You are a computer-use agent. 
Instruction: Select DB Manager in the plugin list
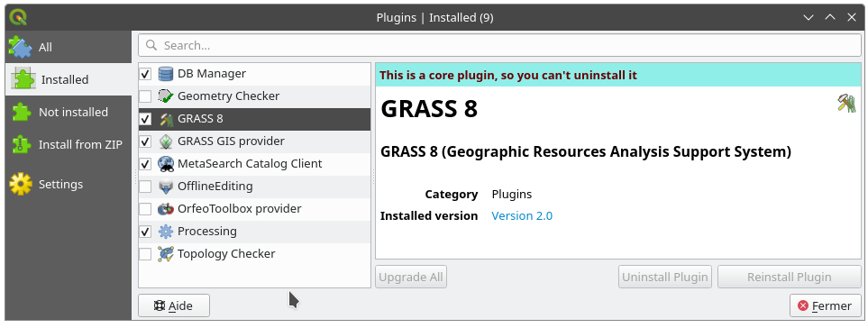[x=254, y=74]
